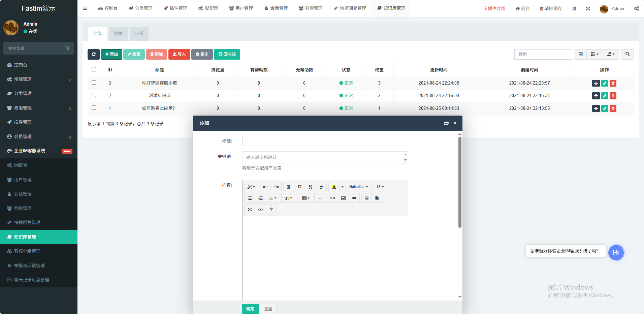Insert a hyperlink using the link icon
The image size is (644, 314).
tap(332, 198)
